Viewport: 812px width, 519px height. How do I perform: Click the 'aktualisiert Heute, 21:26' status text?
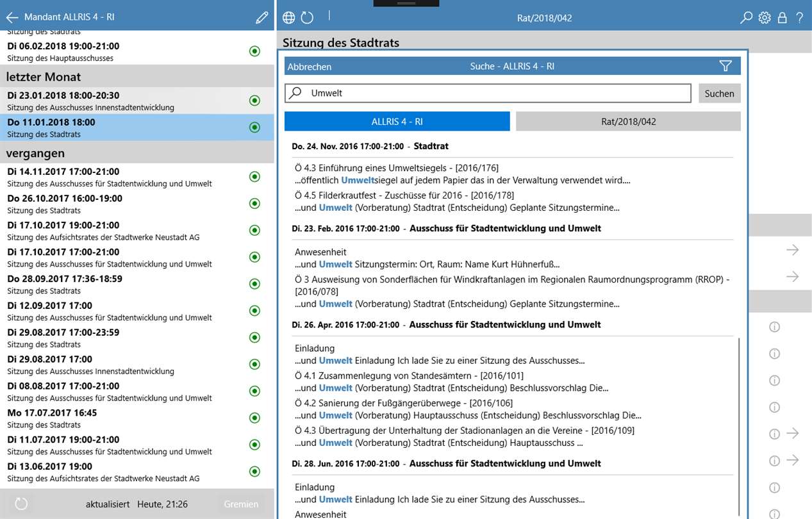137,504
